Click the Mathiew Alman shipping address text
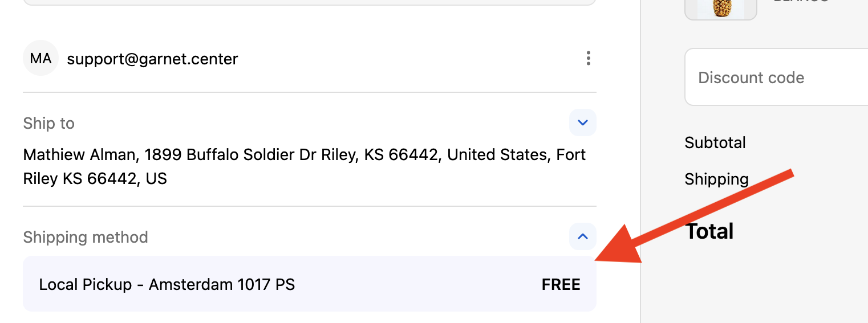The width and height of the screenshot is (868, 323). 304,166
